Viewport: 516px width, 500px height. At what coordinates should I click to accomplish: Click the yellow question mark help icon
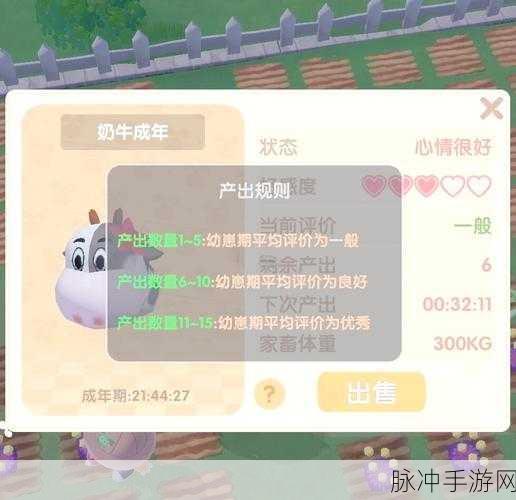point(270,394)
